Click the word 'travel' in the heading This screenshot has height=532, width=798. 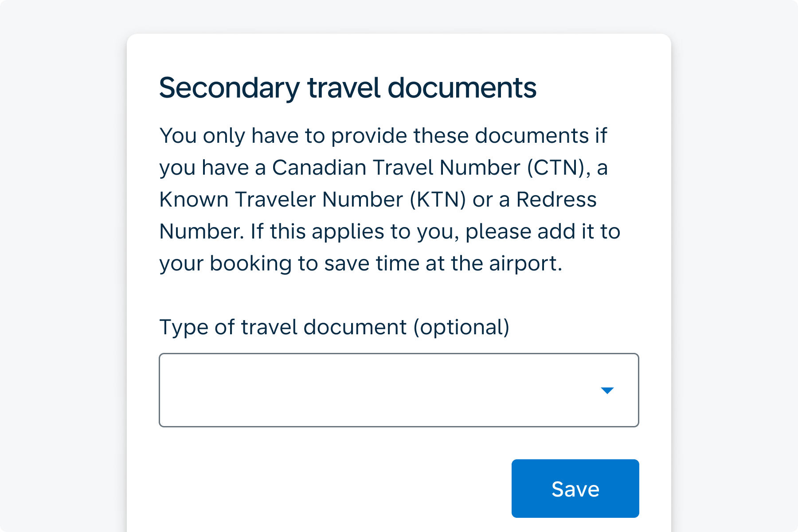tap(344, 87)
